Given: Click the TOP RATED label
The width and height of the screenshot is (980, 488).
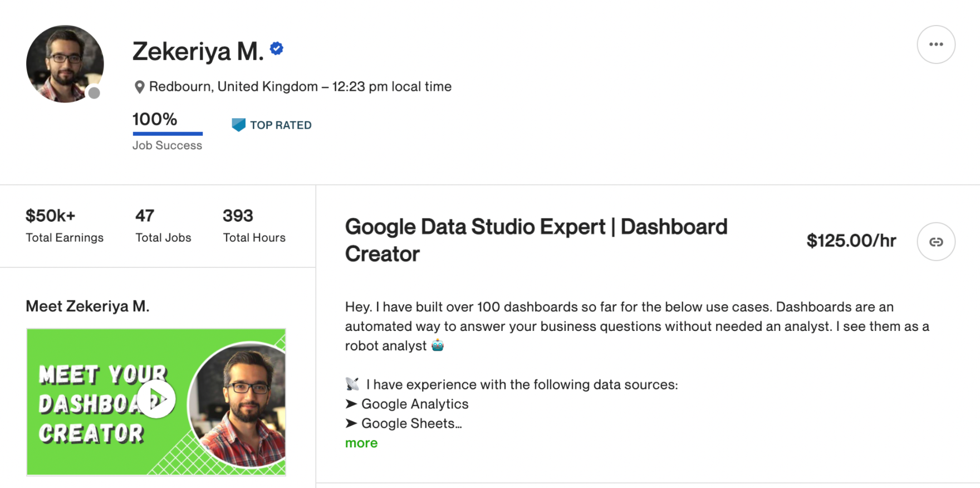Looking at the screenshot, I should pos(281,125).
